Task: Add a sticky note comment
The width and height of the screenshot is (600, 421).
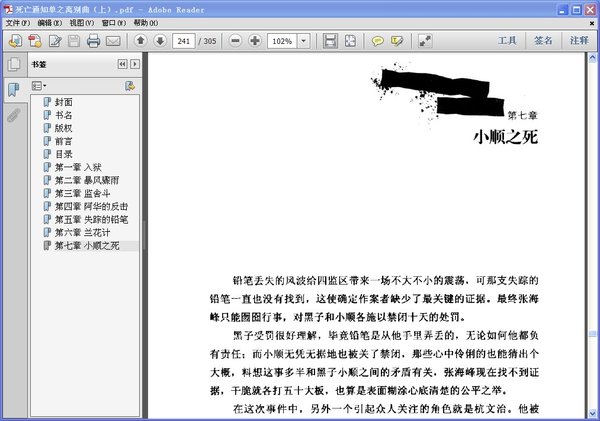Action: click(x=378, y=41)
